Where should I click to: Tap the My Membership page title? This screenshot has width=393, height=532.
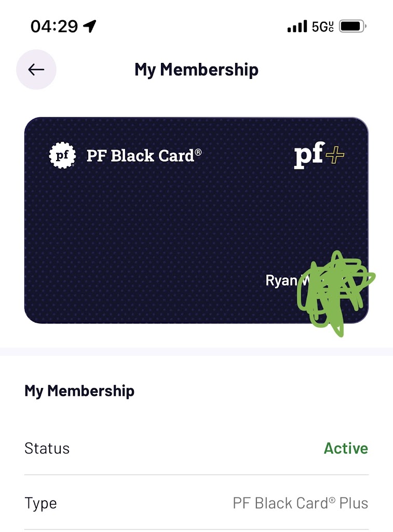pos(196,70)
